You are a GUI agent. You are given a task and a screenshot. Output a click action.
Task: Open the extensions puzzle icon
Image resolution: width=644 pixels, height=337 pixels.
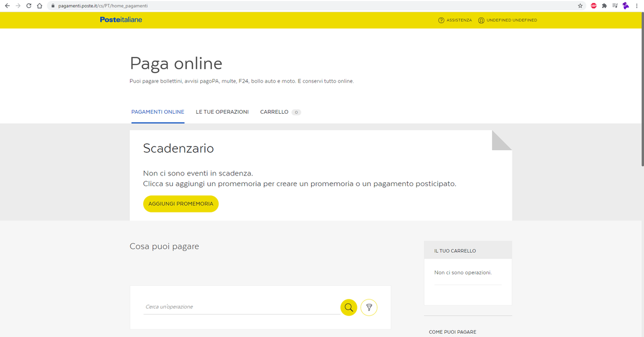coord(604,6)
